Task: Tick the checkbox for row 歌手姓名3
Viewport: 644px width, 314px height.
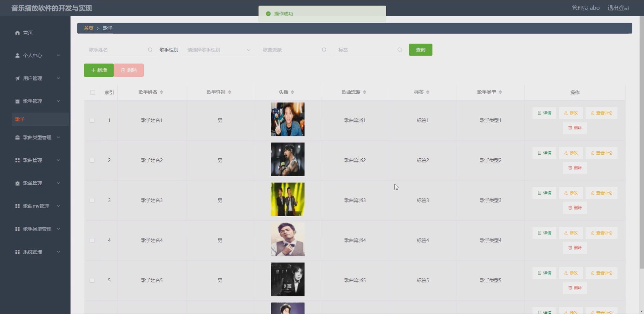Action: coord(92,200)
